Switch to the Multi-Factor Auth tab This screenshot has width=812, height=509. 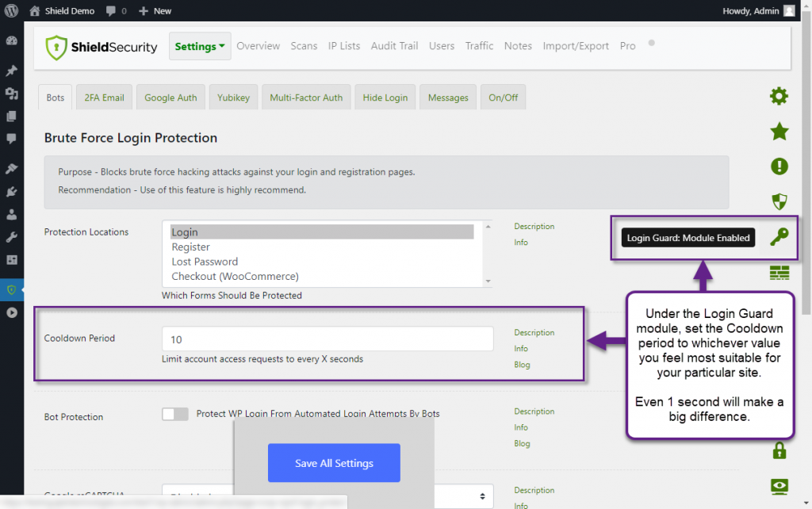coord(306,98)
